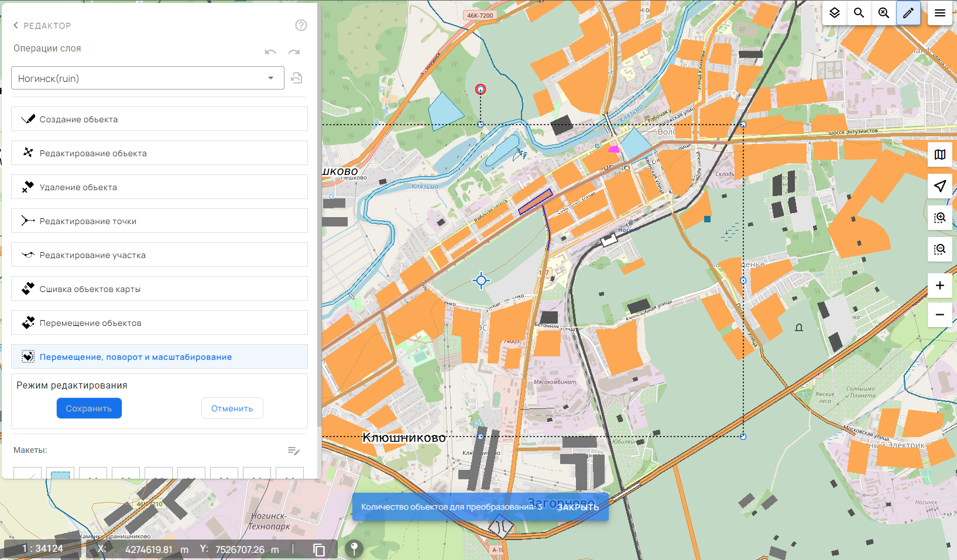This screenshot has height=560, width=957.
Task: Click zoom-in by area selection icon
Action: point(939,218)
